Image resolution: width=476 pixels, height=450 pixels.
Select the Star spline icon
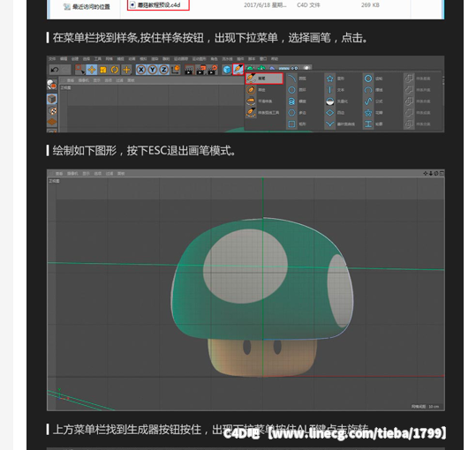click(x=330, y=79)
